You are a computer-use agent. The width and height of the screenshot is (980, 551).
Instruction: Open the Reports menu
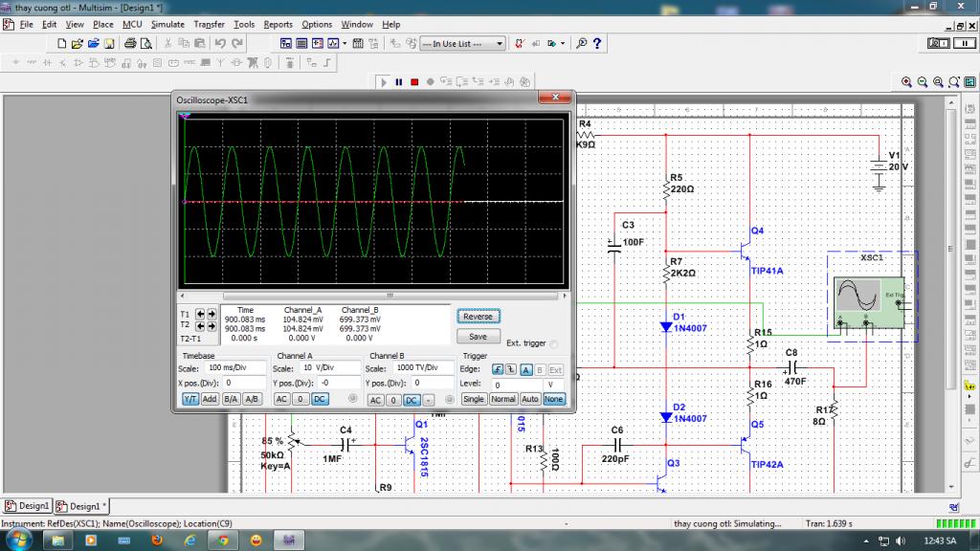278,24
